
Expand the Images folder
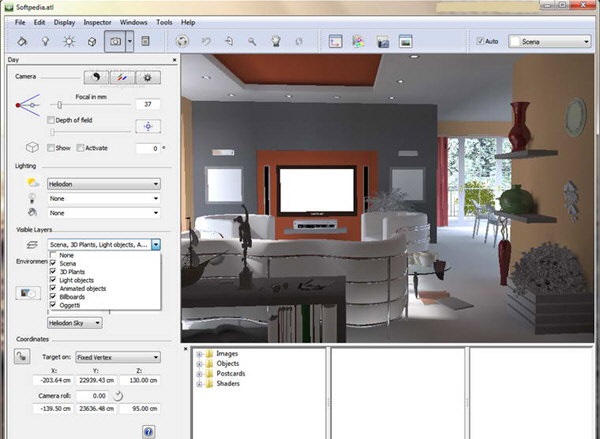[199, 354]
